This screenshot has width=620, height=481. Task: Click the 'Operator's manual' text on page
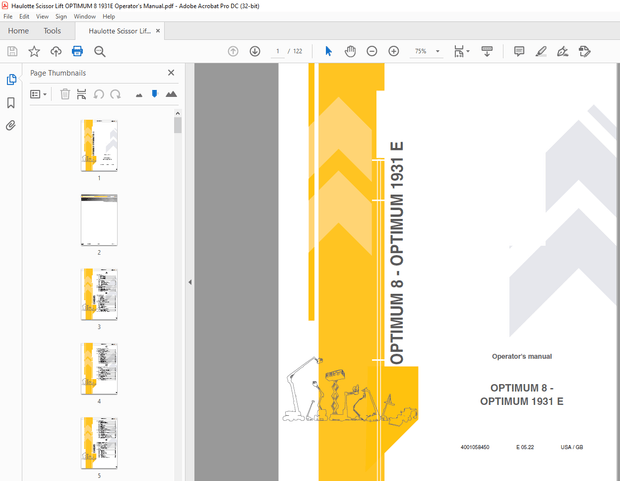(522, 356)
